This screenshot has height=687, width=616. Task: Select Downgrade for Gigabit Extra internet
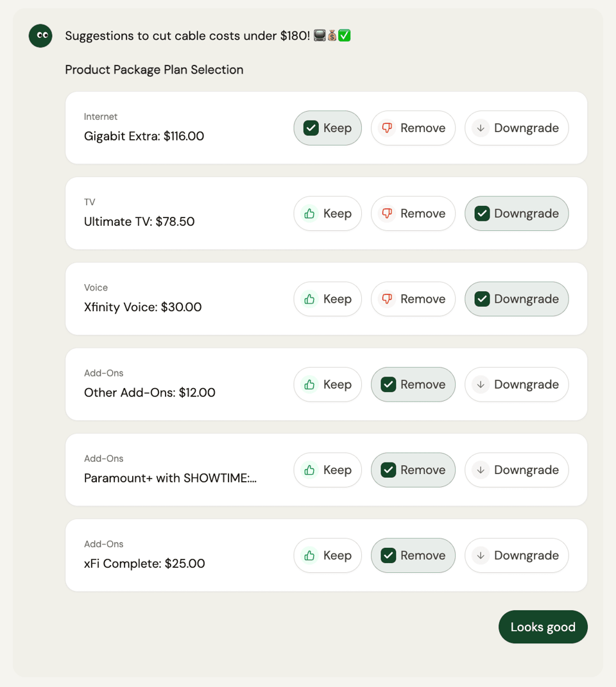[x=517, y=128]
